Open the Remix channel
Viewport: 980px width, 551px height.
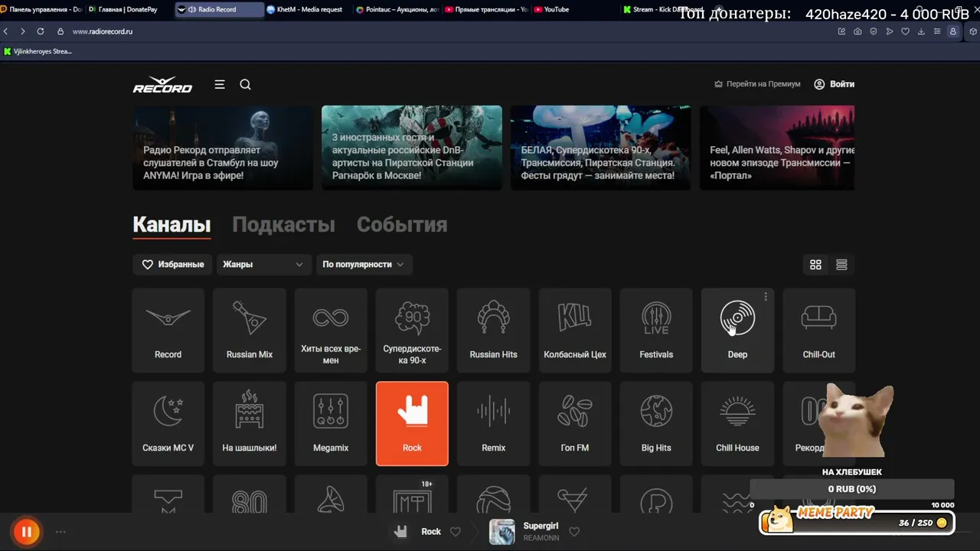(x=493, y=424)
